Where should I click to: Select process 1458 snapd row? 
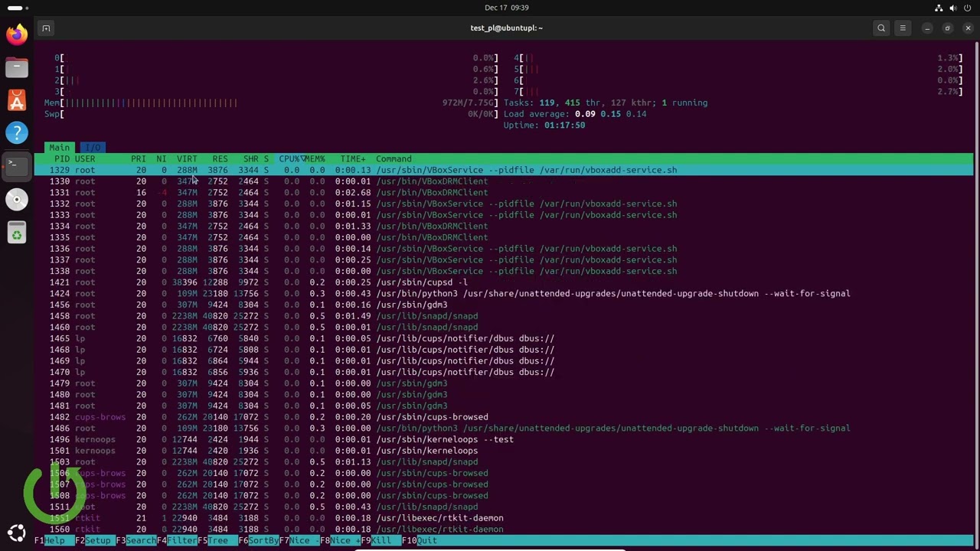click(x=503, y=316)
